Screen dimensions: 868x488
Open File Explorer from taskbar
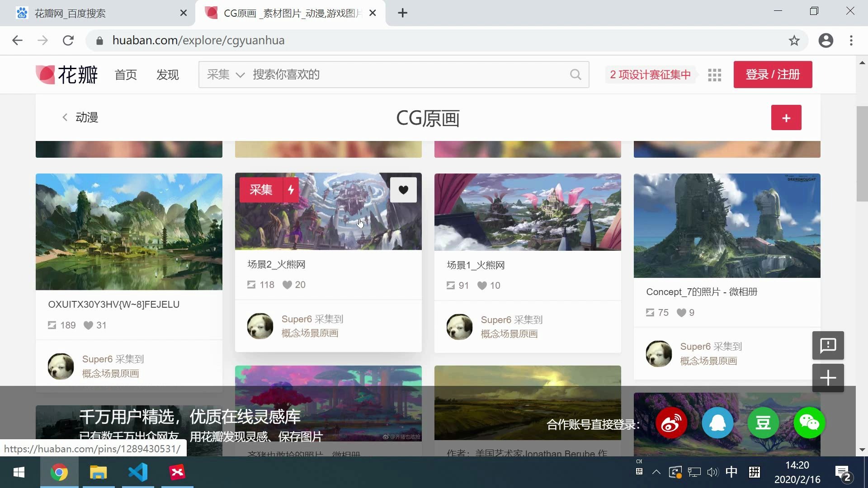tap(98, 473)
